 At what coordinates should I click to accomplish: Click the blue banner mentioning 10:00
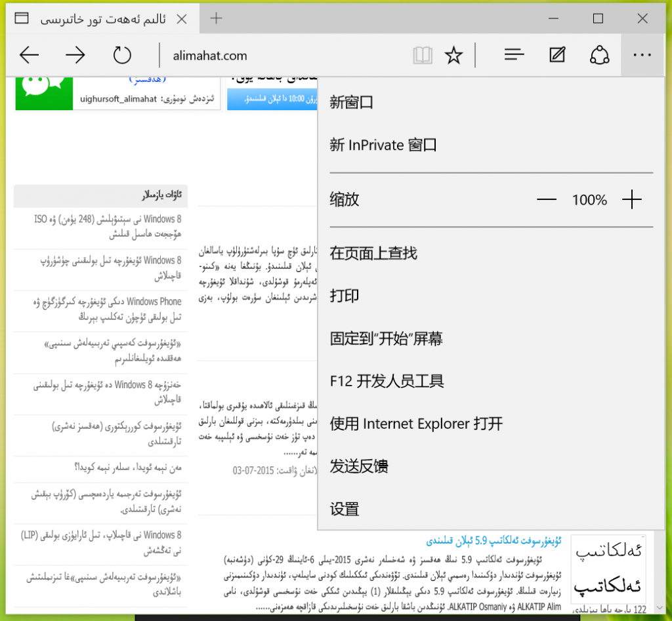(272, 100)
